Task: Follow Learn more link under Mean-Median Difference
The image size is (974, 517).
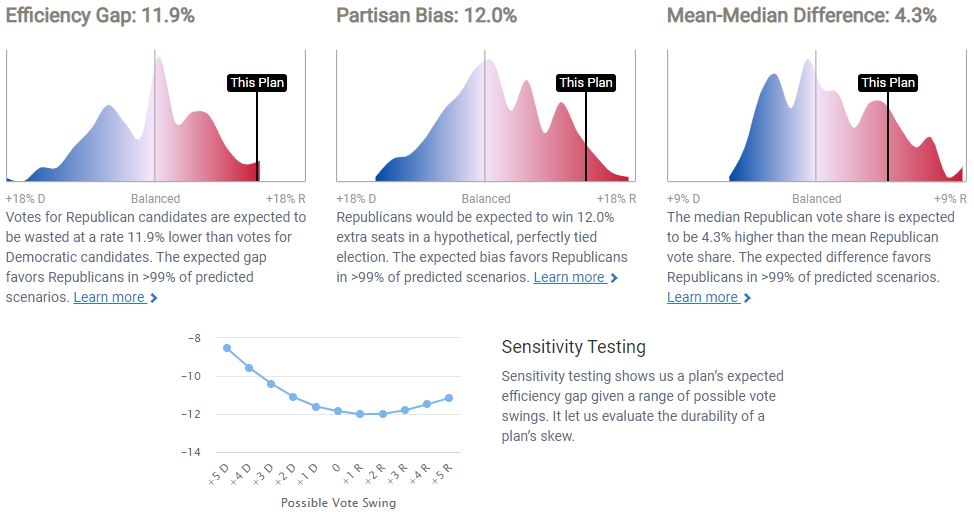Action: pyautogui.click(x=702, y=297)
